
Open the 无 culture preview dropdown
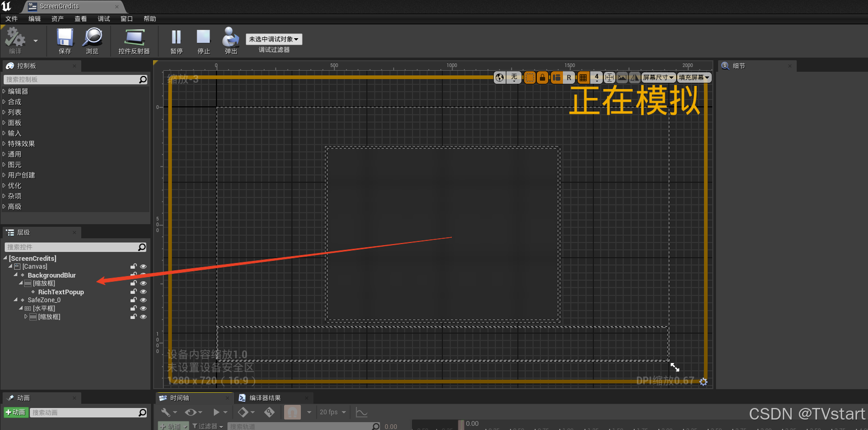pyautogui.click(x=514, y=78)
